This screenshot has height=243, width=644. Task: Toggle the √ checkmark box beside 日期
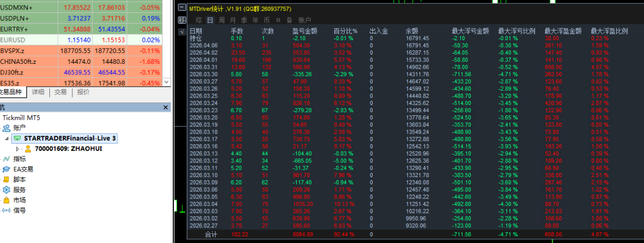click(x=182, y=32)
